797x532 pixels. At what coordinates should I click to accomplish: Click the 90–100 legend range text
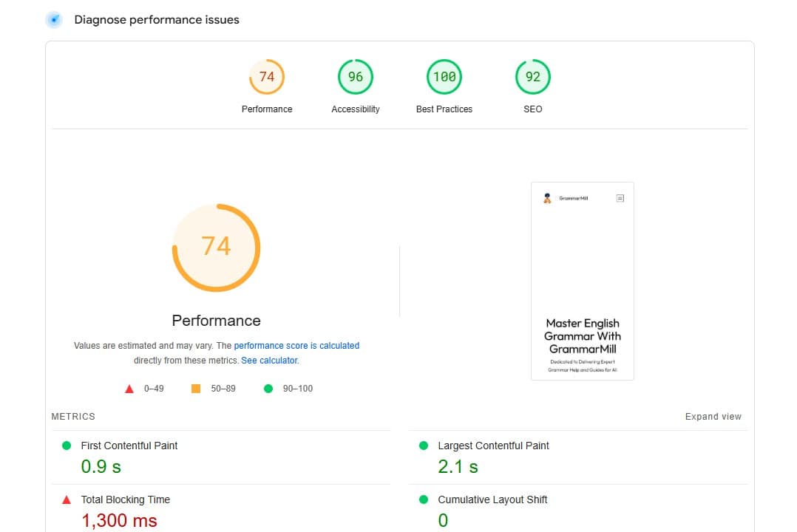298,389
